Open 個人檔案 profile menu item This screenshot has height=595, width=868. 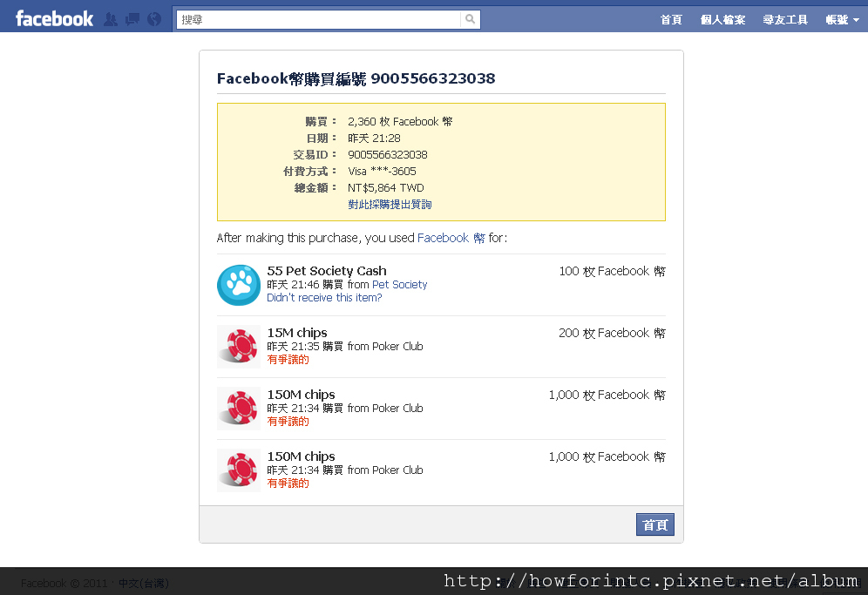[x=722, y=20]
